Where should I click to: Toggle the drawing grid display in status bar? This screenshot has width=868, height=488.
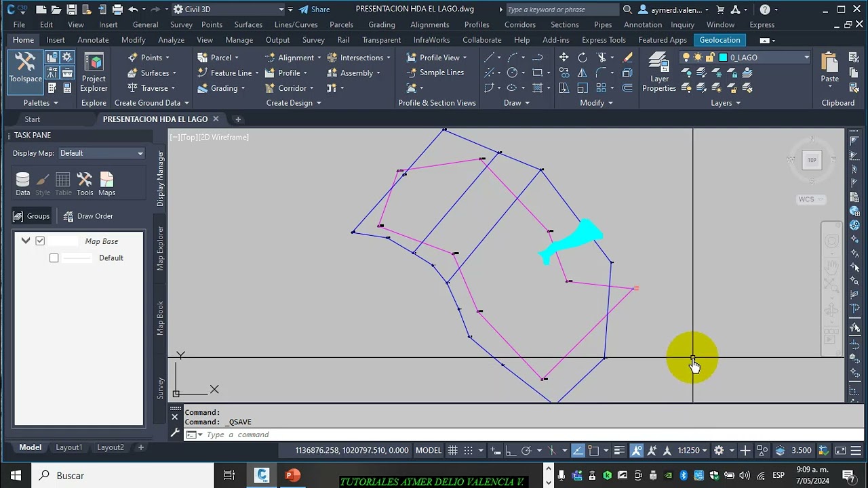452,450
